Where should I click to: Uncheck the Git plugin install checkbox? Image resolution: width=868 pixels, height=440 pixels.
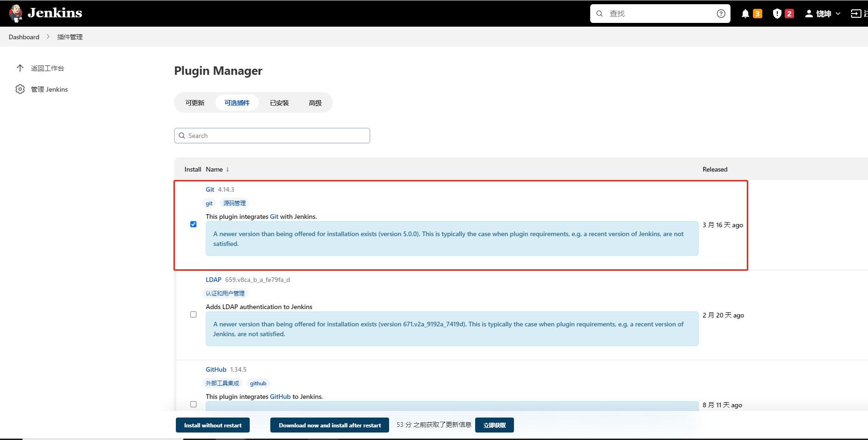pyautogui.click(x=193, y=224)
